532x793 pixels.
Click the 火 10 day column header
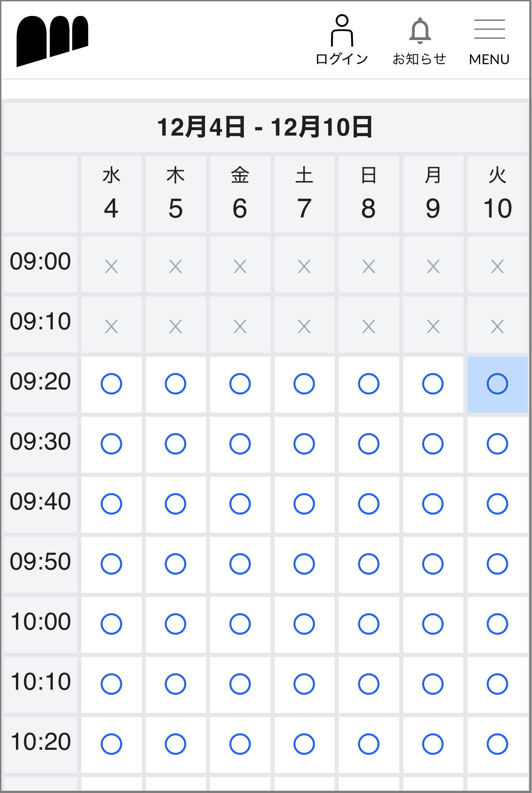pos(497,194)
